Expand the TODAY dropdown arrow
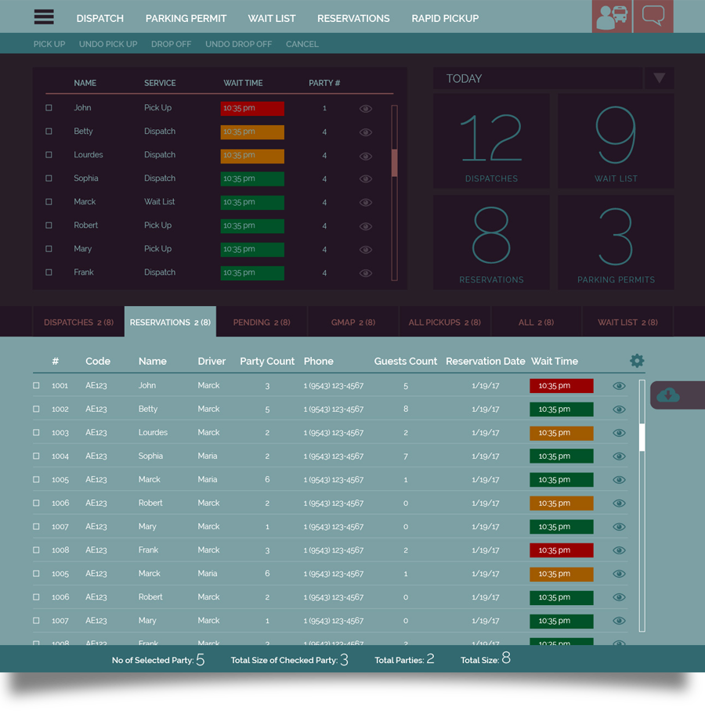705x728 pixels. point(659,78)
